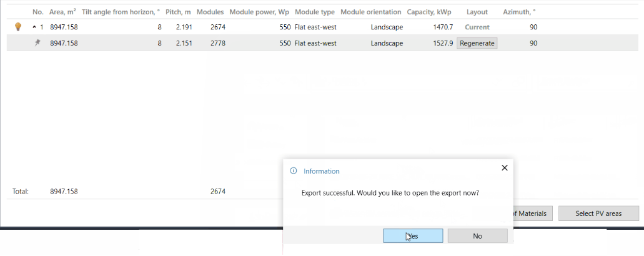Close the Information dialog with X
The height and width of the screenshot is (256, 644).
(x=505, y=168)
